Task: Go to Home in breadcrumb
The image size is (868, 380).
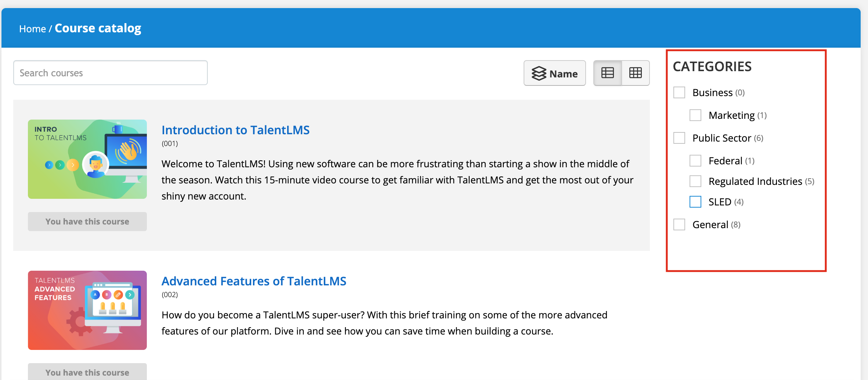Action: (32, 29)
